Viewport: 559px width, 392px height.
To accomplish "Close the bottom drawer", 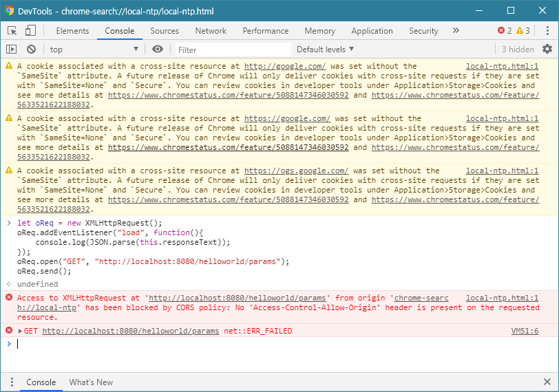I will (x=547, y=382).
